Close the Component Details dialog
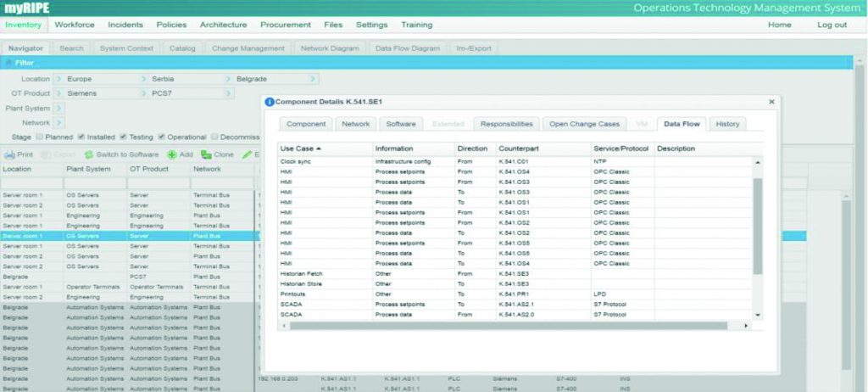868x392 pixels. pyautogui.click(x=771, y=101)
